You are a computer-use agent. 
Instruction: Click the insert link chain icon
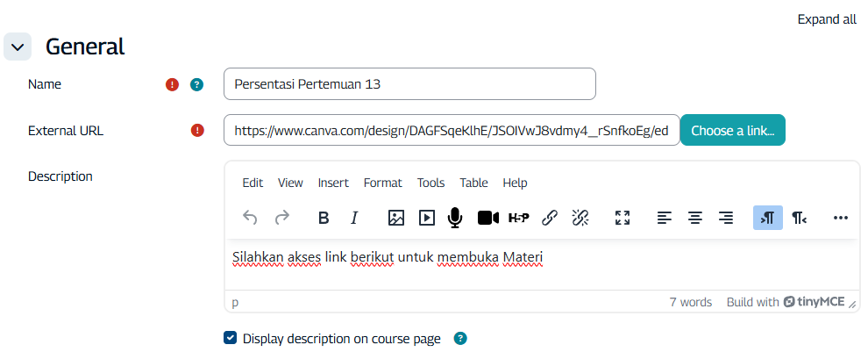coord(550,218)
